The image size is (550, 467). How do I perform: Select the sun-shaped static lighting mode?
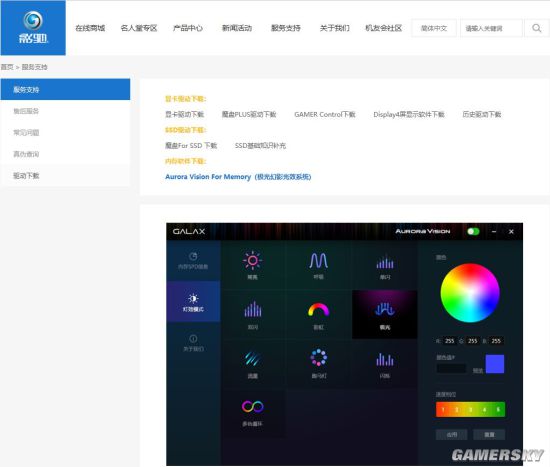pyautogui.click(x=252, y=265)
